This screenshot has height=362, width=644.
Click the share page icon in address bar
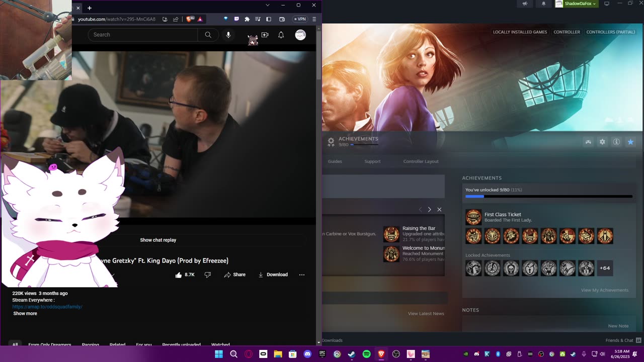pyautogui.click(x=176, y=19)
